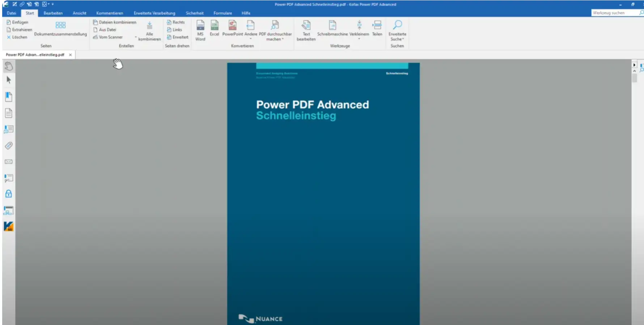Screen dimensions: 644x325
Task: Open the Sicherheit ribbon tab
Action: coord(195,13)
